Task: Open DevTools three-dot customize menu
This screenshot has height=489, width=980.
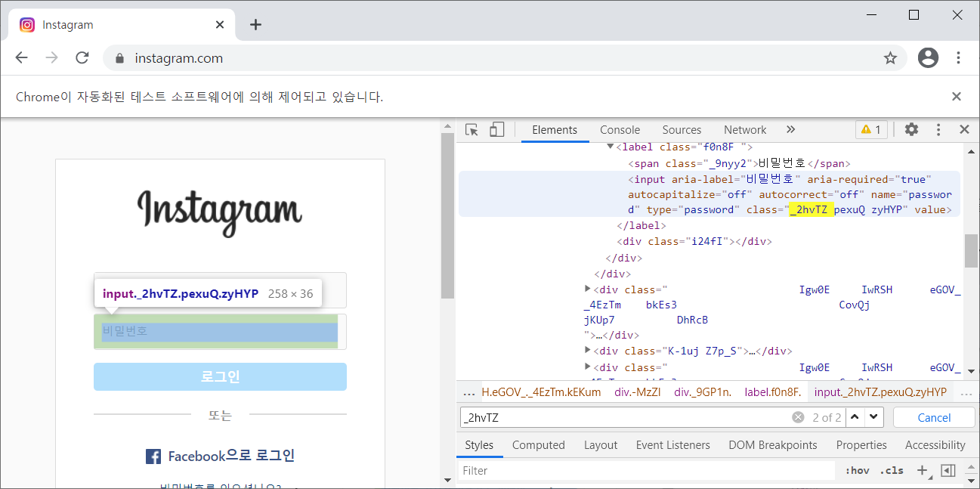Action: (x=938, y=129)
